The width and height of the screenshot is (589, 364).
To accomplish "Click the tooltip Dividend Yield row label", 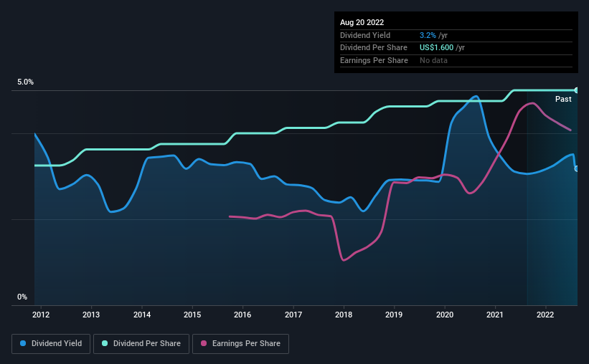I will [x=365, y=35].
